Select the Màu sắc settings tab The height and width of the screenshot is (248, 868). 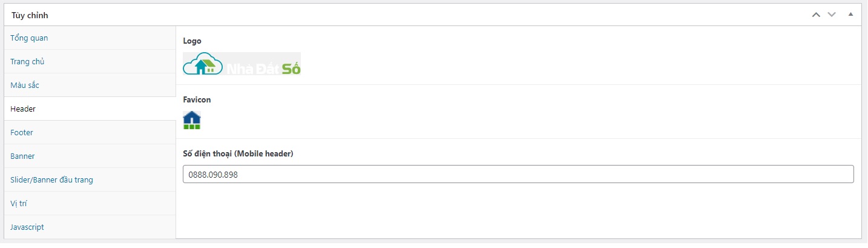[x=25, y=85]
